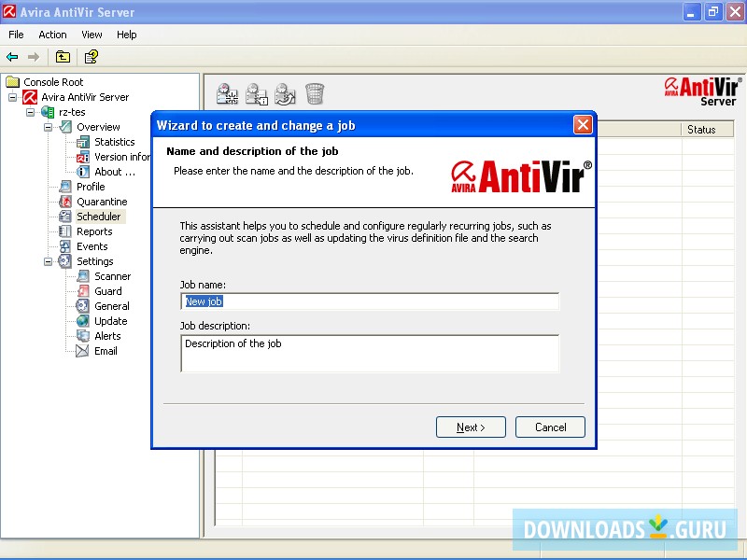Image resolution: width=747 pixels, height=560 pixels.
Task: Open the File menu
Action: pos(16,35)
